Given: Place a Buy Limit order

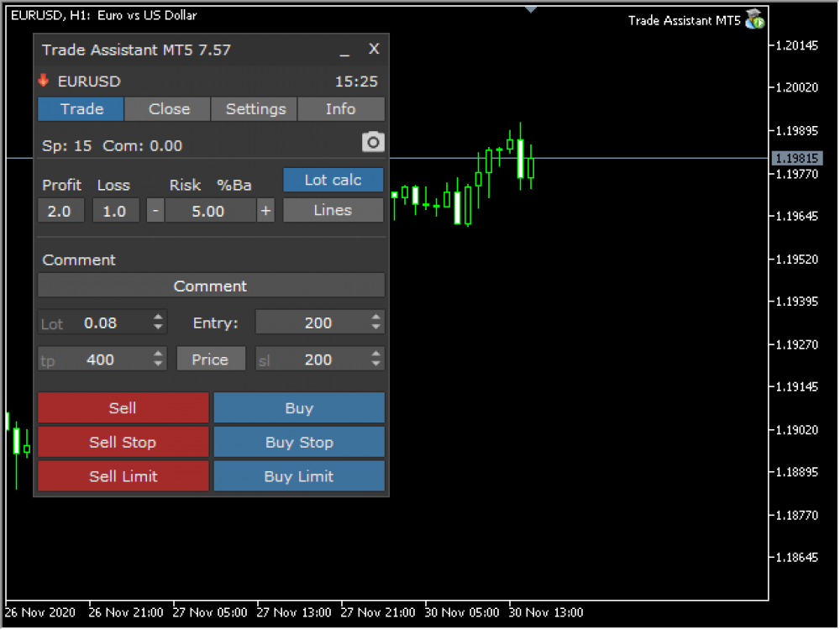Looking at the screenshot, I should (x=299, y=475).
